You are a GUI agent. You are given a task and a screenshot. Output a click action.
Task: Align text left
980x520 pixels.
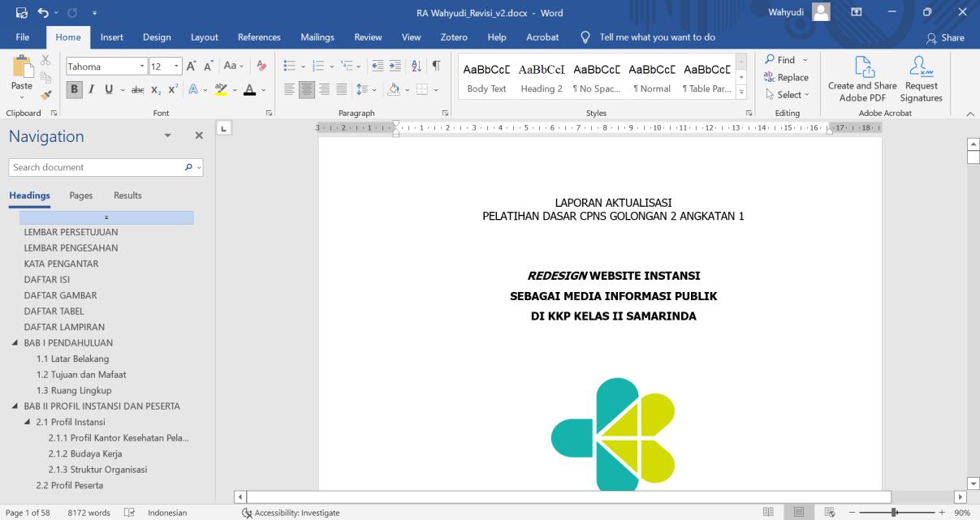tap(289, 90)
